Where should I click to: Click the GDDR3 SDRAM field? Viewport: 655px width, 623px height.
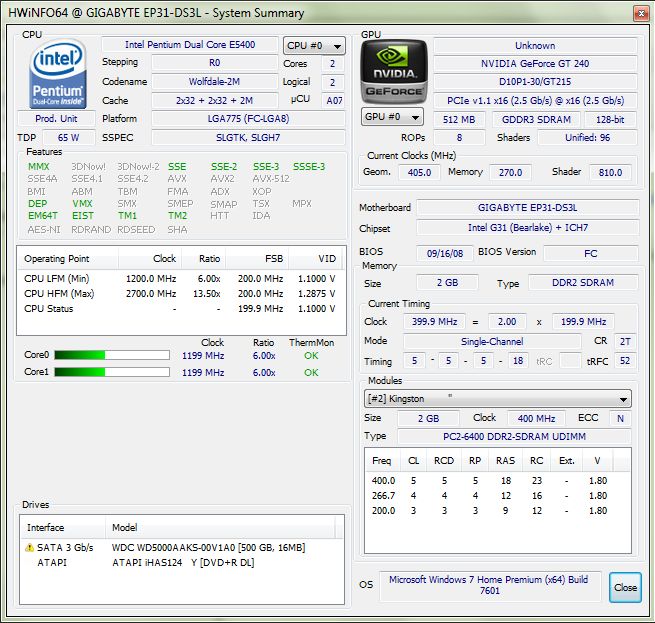tap(536, 120)
